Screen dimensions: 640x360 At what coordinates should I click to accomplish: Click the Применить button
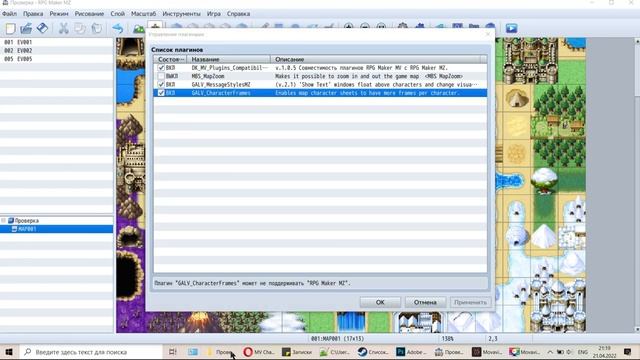(x=470, y=302)
